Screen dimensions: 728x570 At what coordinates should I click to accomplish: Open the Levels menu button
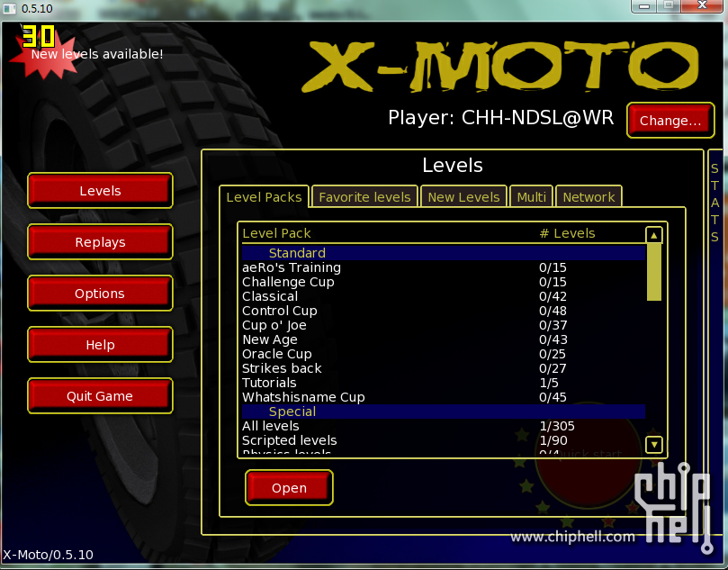tap(100, 191)
